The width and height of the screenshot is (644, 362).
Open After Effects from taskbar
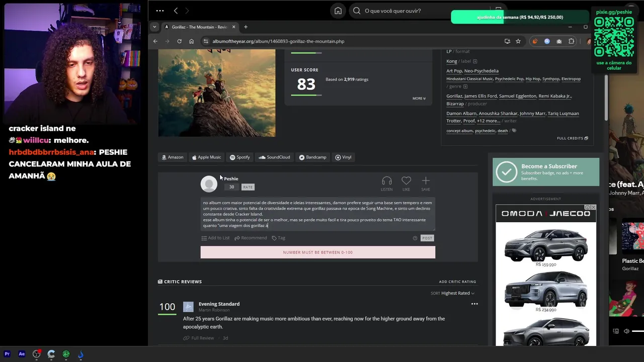pos(22,354)
